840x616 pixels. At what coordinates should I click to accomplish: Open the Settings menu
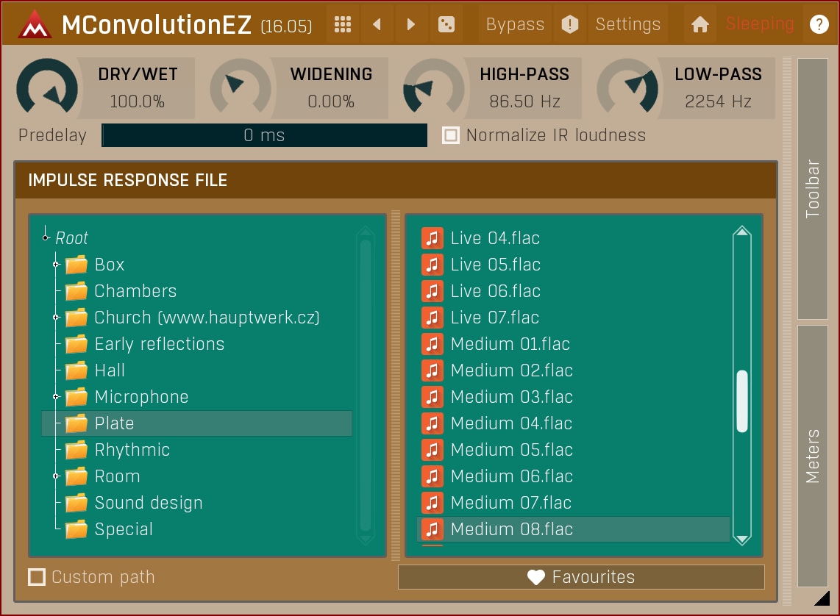click(x=628, y=24)
